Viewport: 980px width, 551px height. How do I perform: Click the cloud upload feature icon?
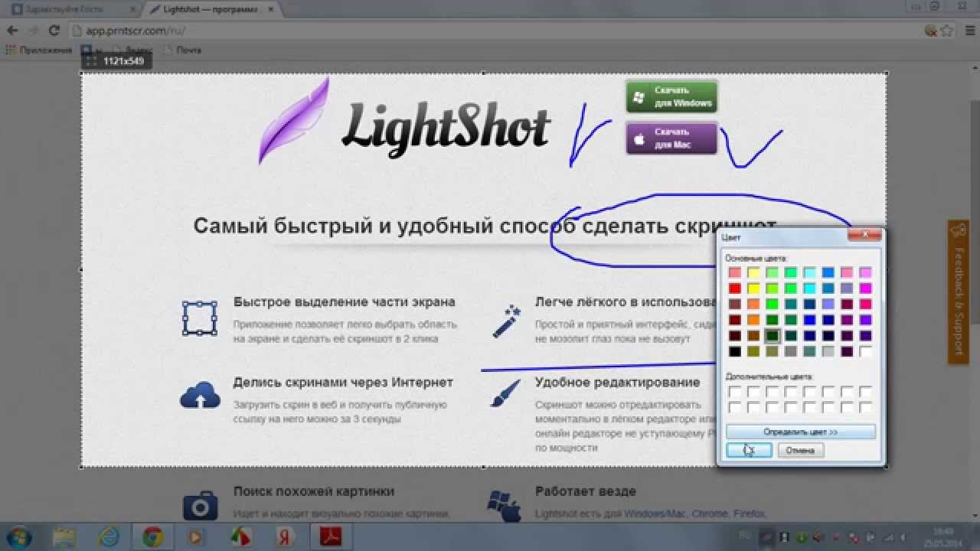(200, 394)
